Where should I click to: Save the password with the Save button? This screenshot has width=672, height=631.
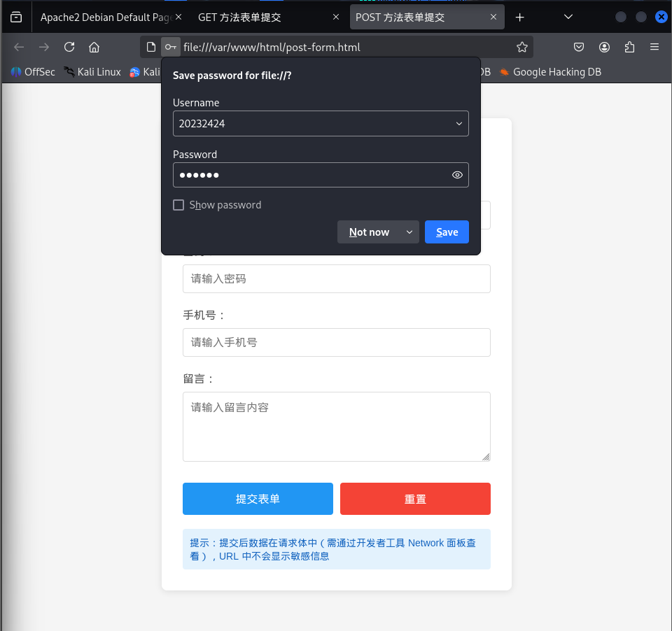[447, 232]
